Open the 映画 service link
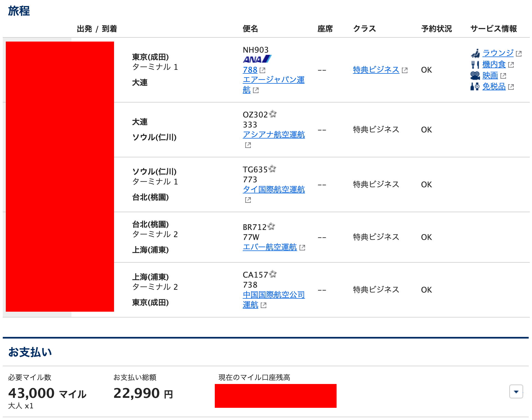Viewport: 532px width, 420px height. point(490,75)
